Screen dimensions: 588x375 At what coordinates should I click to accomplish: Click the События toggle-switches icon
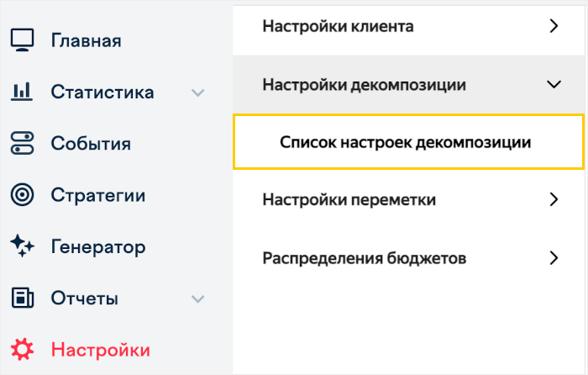point(22,143)
